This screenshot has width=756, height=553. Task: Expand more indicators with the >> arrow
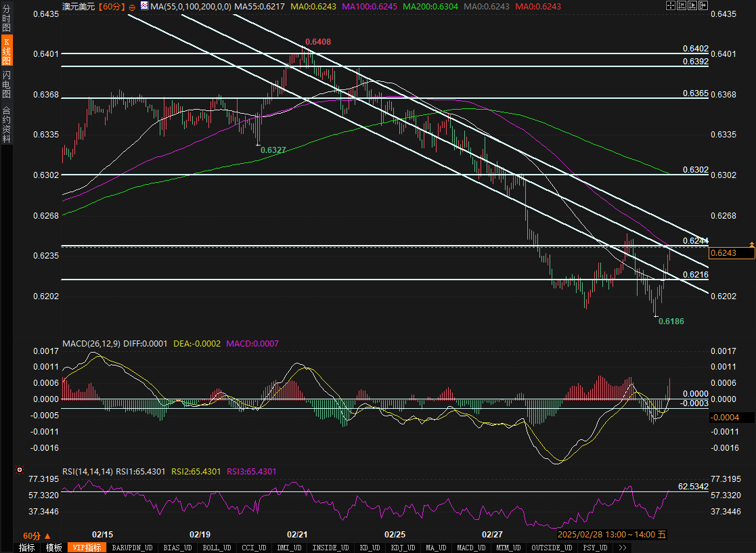(x=622, y=548)
